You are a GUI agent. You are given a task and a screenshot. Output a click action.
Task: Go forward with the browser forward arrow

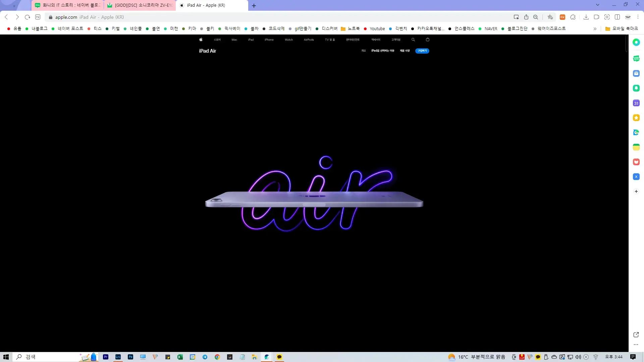(17, 17)
